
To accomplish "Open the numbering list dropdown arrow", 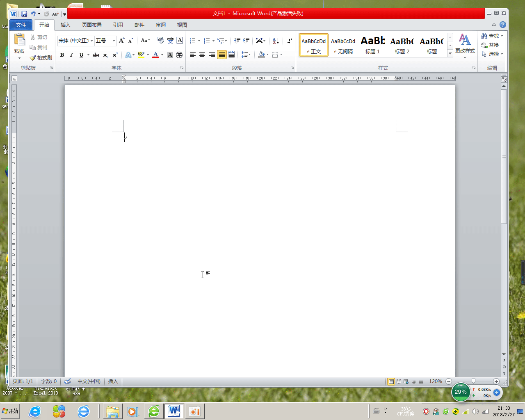I will [213, 41].
